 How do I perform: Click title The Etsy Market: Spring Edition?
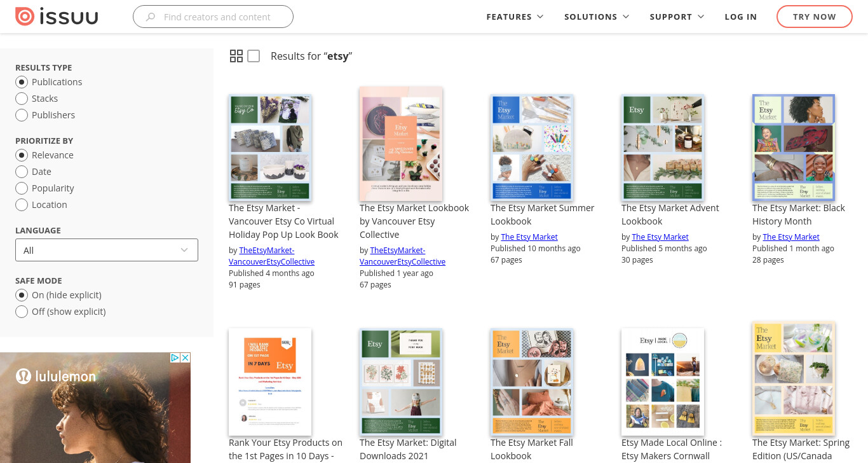pyautogui.click(x=801, y=449)
